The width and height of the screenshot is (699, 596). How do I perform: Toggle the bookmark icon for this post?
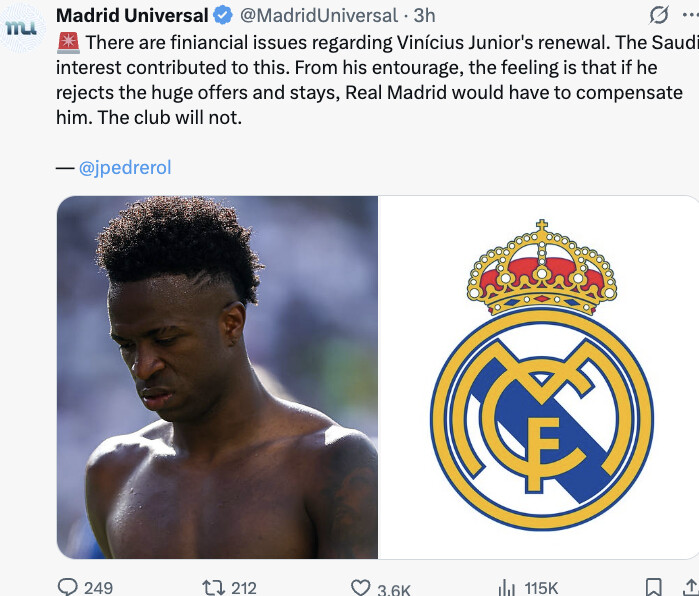coord(654,588)
